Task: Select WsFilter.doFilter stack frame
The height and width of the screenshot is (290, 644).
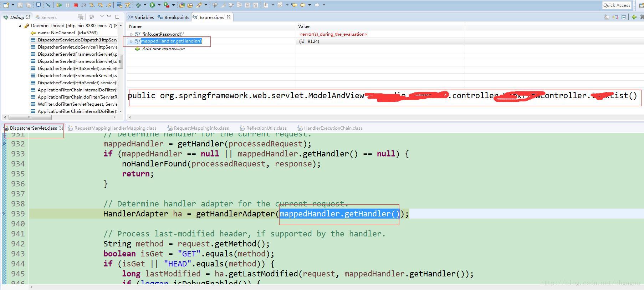Action: click(x=74, y=104)
